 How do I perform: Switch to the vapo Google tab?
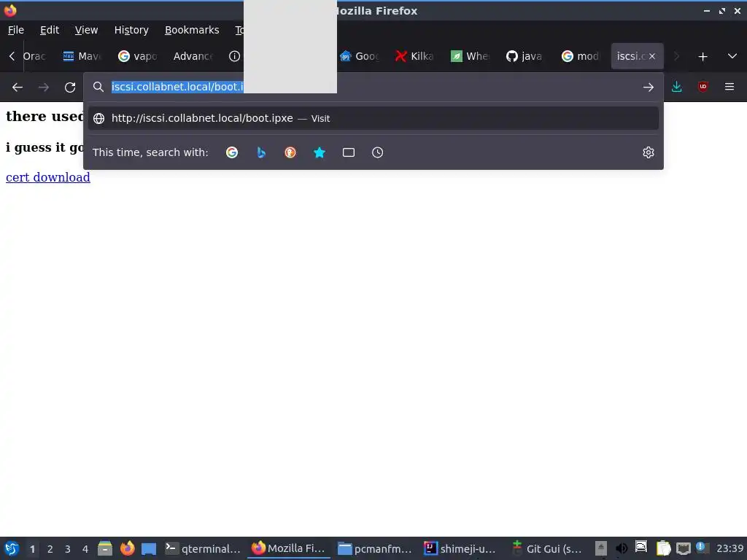138,56
